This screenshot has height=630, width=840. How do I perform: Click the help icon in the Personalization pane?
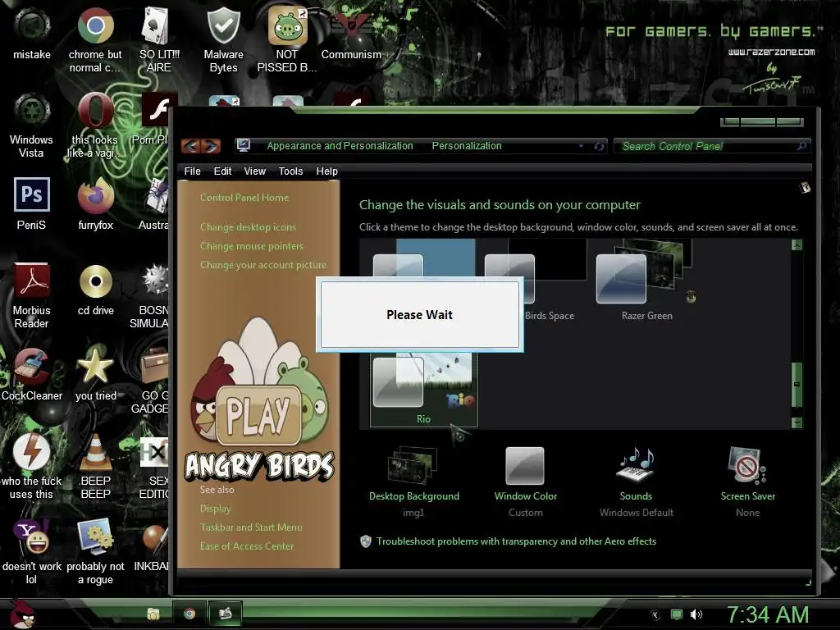tap(805, 188)
